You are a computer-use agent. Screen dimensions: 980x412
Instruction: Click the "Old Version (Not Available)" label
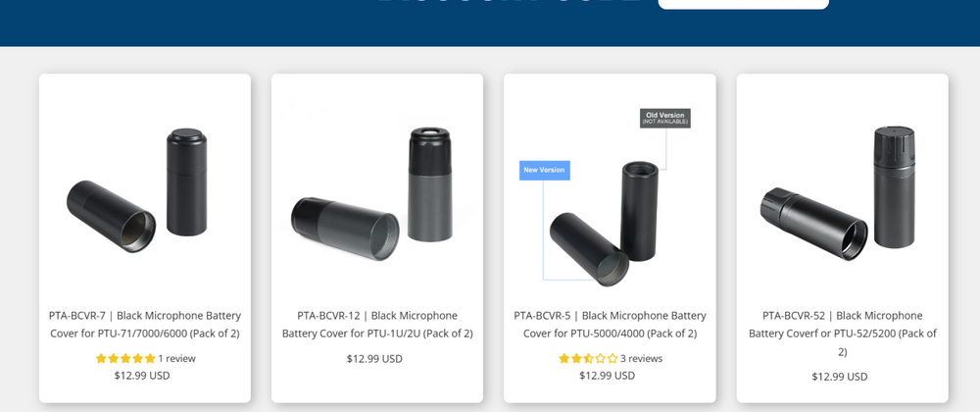[665, 118]
